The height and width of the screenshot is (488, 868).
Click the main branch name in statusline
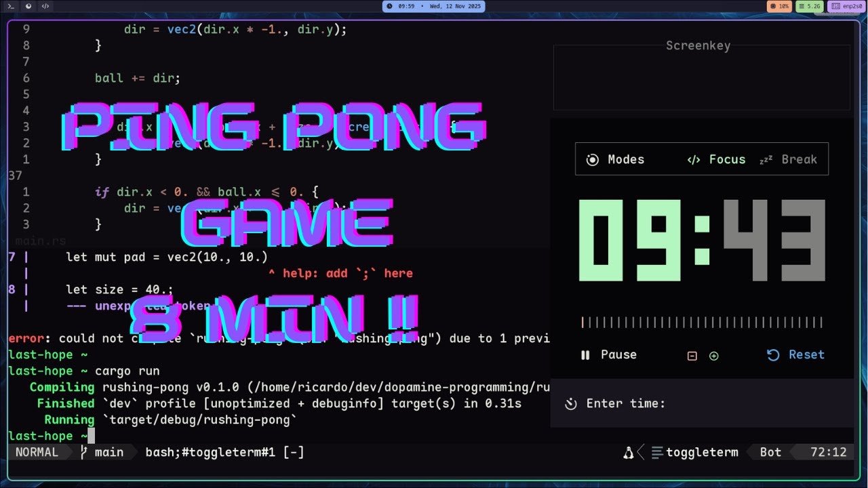109,452
